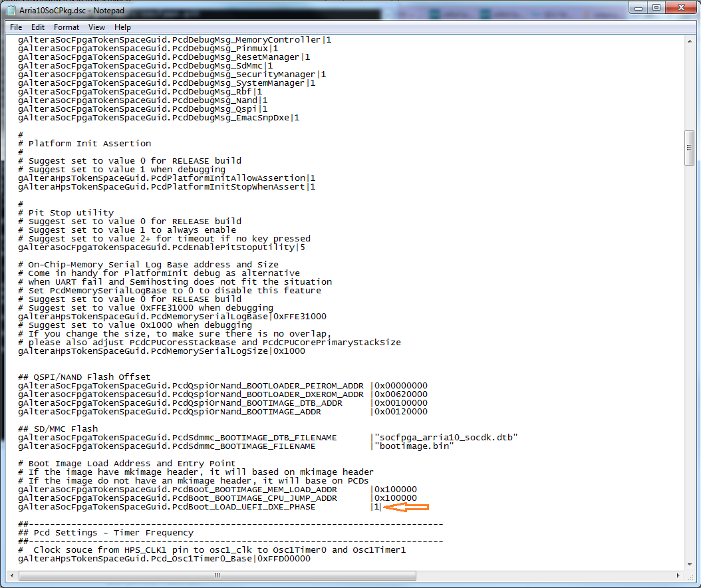Click the PcdBoot_LOAD_UEFI_DXE_PHASE line
The width and height of the screenshot is (701, 588).
199,507
